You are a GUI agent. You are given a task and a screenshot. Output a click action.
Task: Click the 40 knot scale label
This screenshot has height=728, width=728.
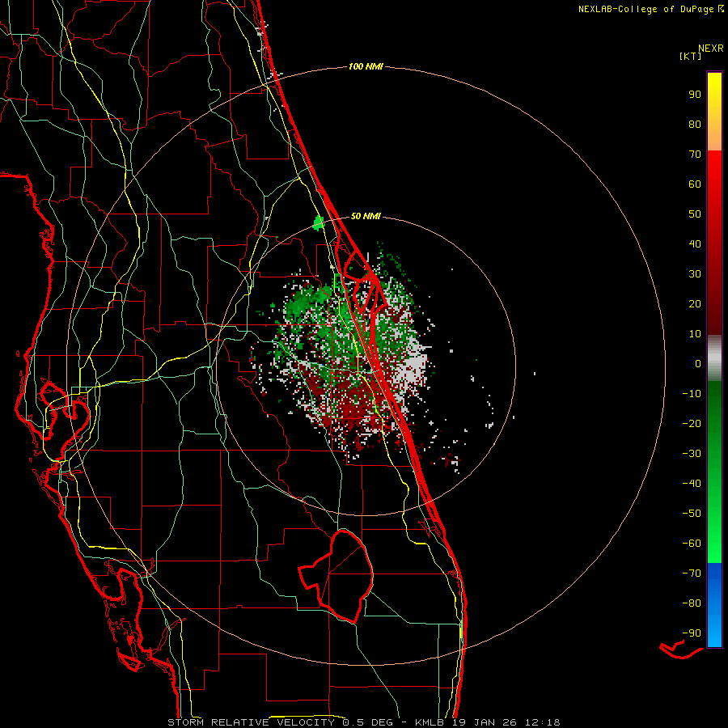[x=695, y=243]
